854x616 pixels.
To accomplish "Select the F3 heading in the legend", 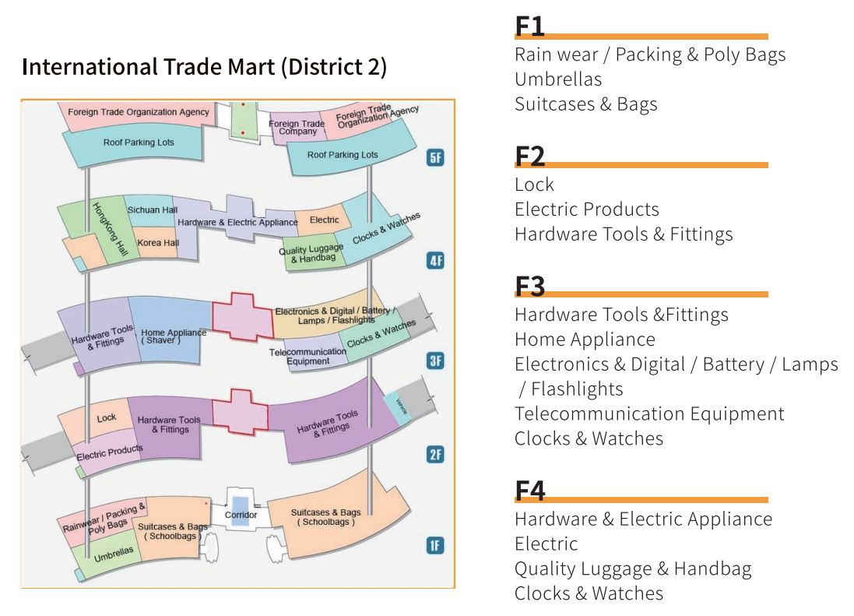I will click(x=530, y=286).
